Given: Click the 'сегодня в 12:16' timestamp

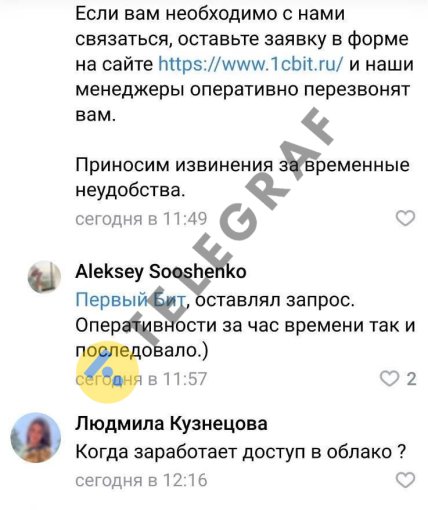Looking at the screenshot, I should (141, 481).
